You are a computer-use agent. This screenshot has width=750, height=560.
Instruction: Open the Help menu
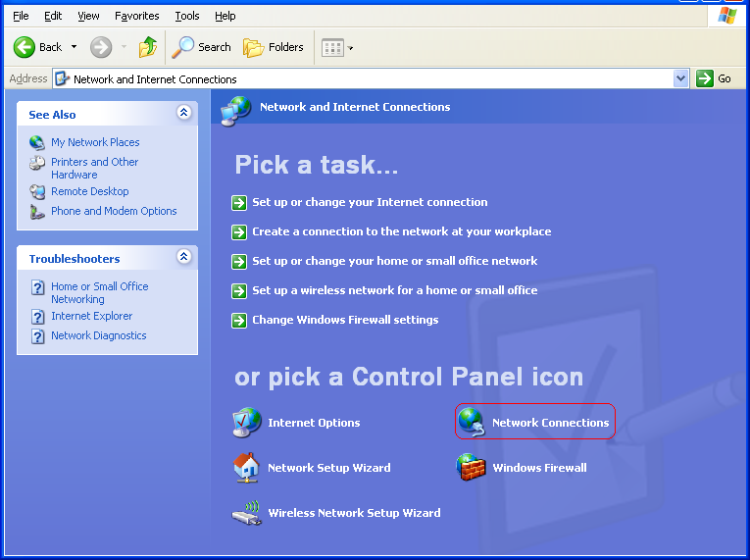[225, 16]
